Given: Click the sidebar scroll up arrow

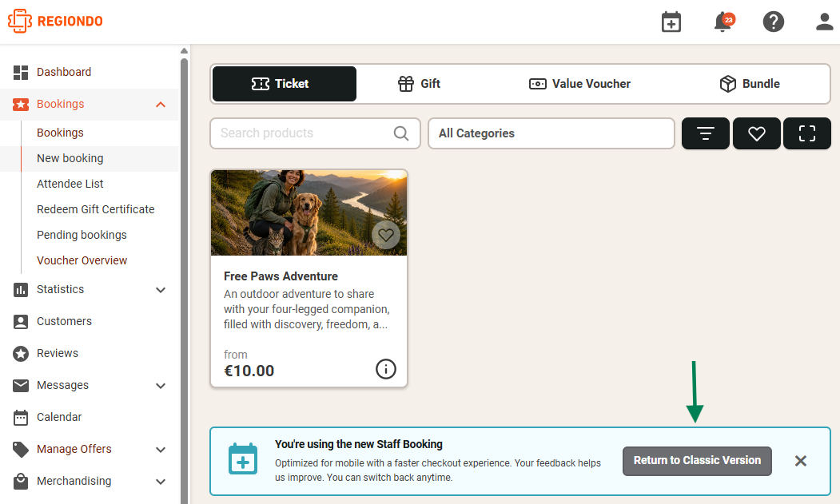Looking at the screenshot, I should tap(184, 51).
